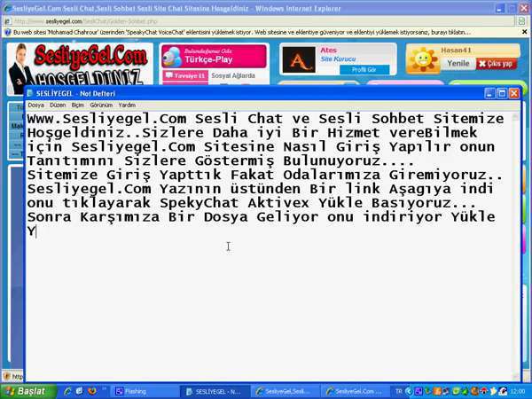Click the smiling sun avatar icon
This screenshot has width=532, height=399.
(423, 59)
